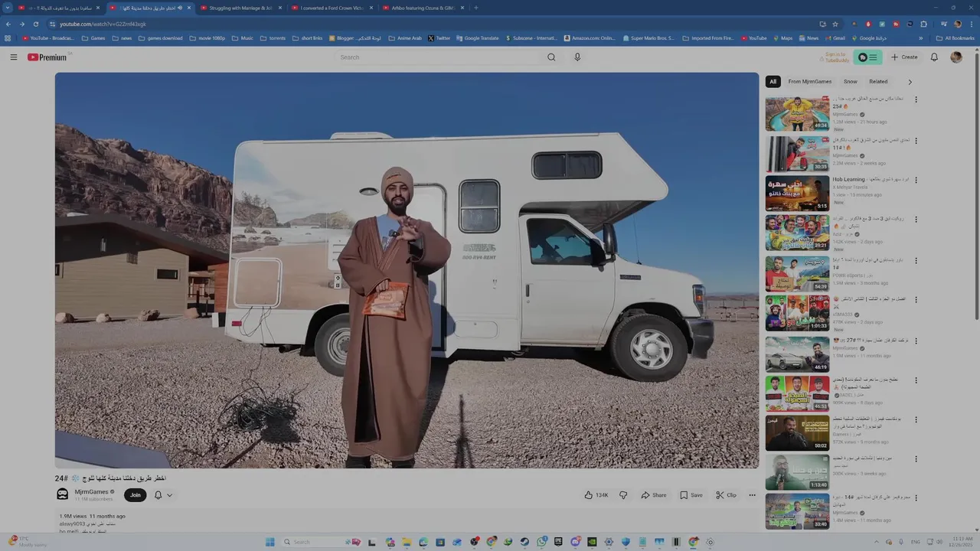This screenshot has height=551, width=980.
Task: Open the Maps bookmark
Action: 782,37
